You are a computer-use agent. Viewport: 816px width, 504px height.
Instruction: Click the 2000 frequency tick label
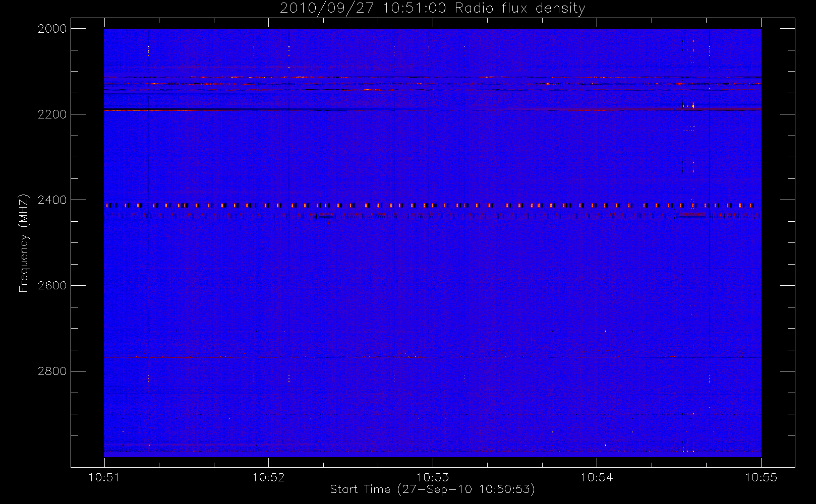point(52,29)
